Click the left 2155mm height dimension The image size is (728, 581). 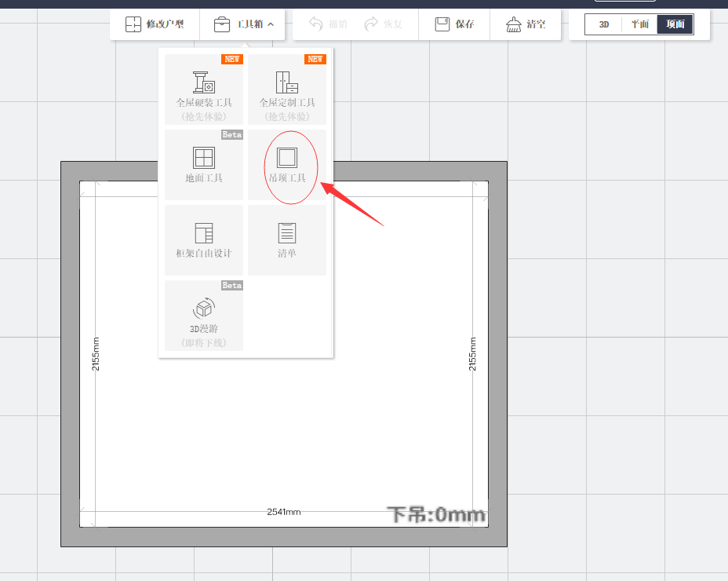tap(96, 354)
